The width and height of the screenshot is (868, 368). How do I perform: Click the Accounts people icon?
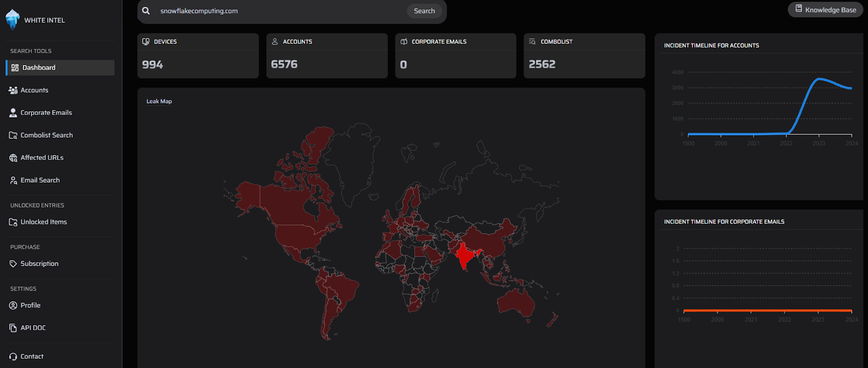13,91
